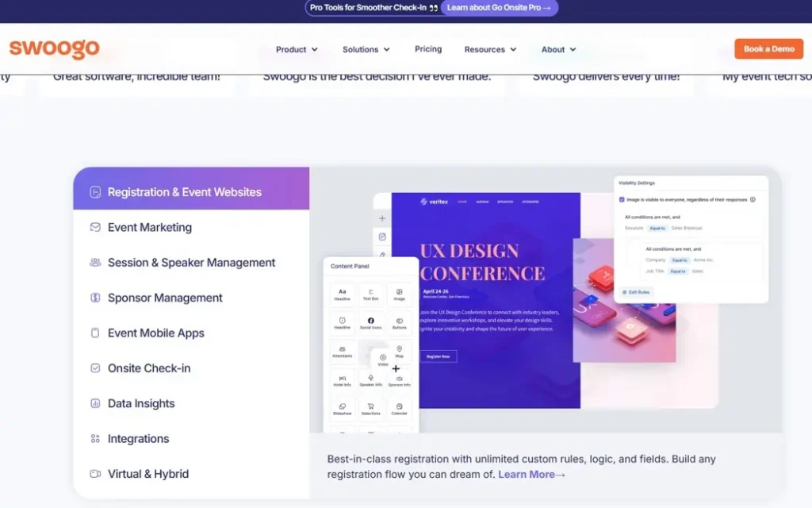Click the Visibility Settings heading
Image resolution: width=812 pixels, height=508 pixels.
coord(637,183)
